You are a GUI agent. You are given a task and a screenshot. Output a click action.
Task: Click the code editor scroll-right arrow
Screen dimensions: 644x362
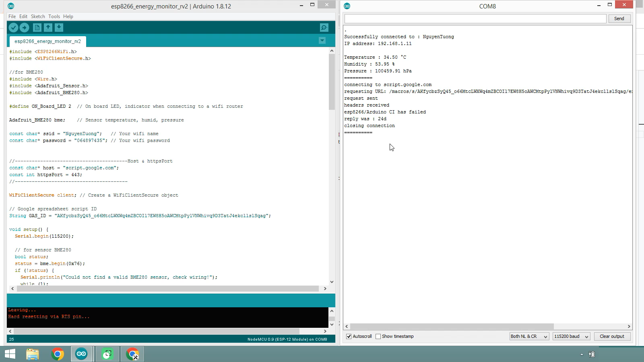click(x=325, y=288)
